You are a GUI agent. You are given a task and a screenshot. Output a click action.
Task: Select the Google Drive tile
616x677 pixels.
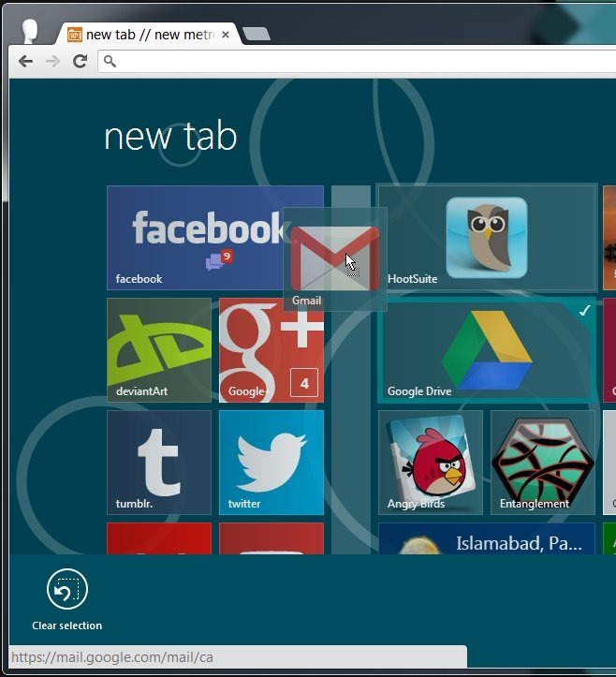pyautogui.click(x=487, y=350)
